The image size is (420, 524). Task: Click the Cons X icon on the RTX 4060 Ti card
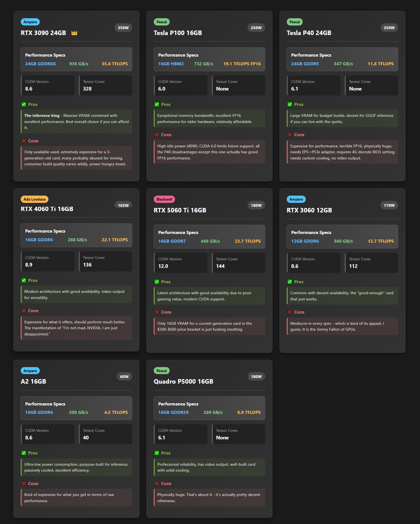tap(24, 310)
